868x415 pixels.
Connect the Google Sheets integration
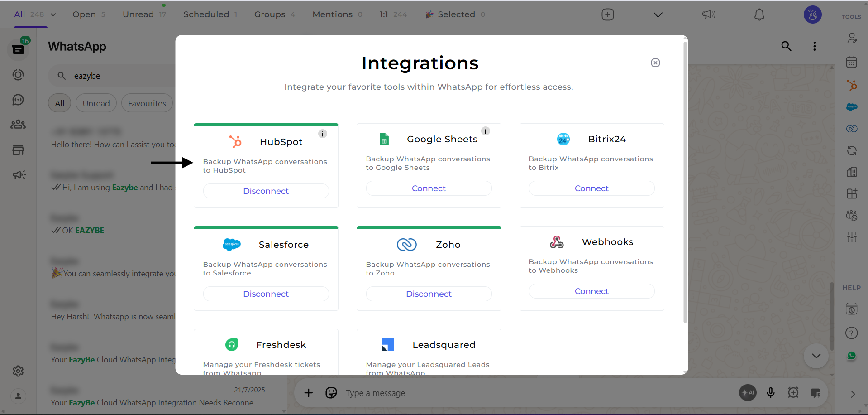coord(428,188)
